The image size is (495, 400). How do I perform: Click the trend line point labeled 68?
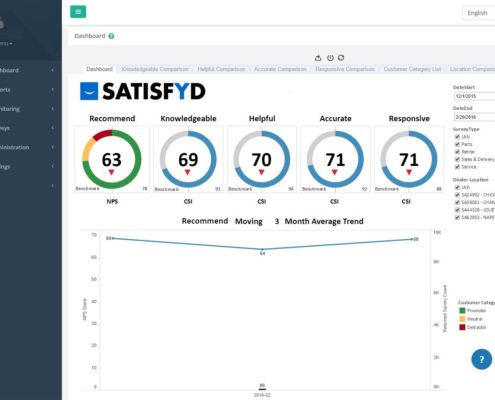[x=412, y=239]
